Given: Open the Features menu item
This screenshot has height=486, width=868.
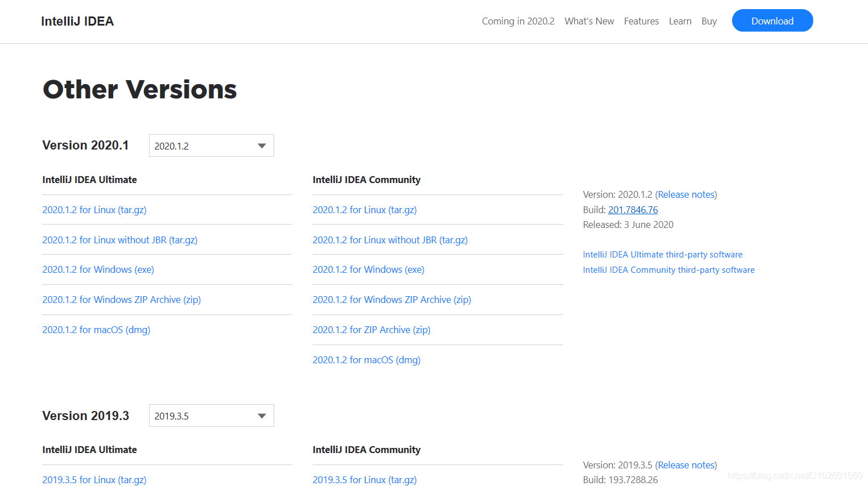Looking at the screenshot, I should [641, 21].
